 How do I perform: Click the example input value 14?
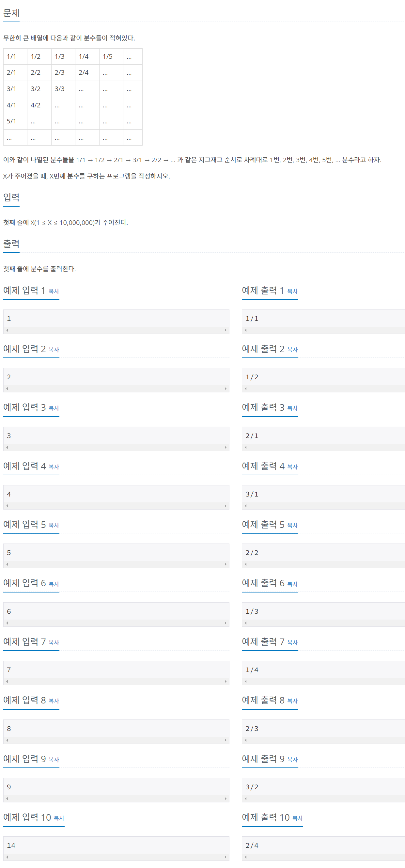pos(11,845)
